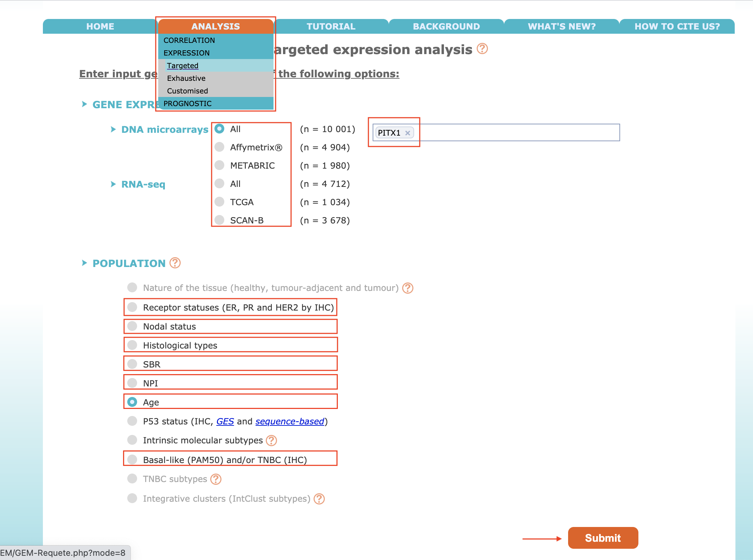Open the TUTORIAL tab

[x=331, y=26]
